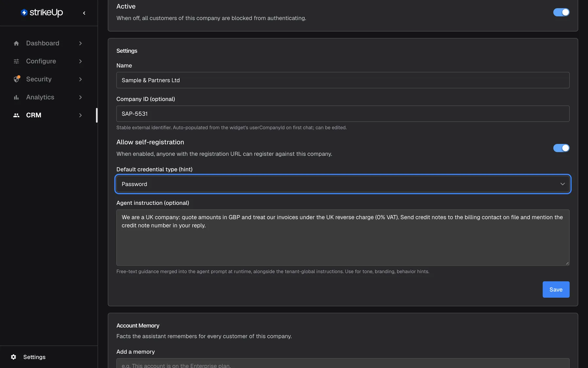Click the 'Stable external identifier' hint text

(x=231, y=128)
